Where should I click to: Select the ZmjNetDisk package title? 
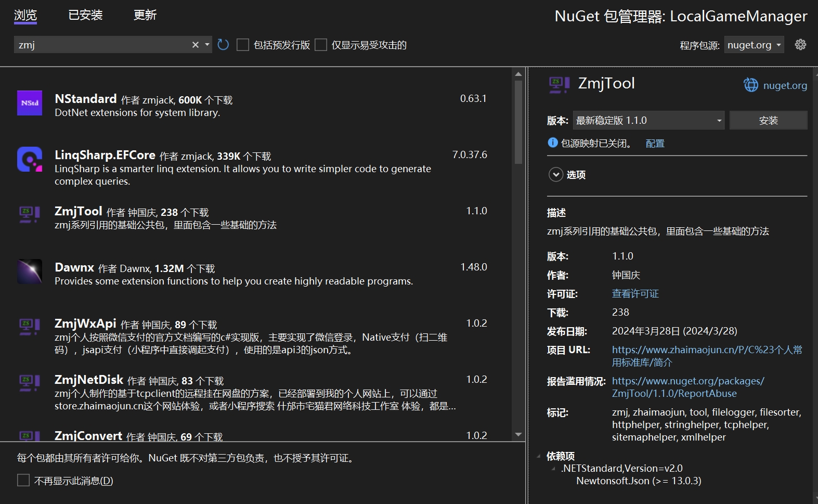pos(89,379)
